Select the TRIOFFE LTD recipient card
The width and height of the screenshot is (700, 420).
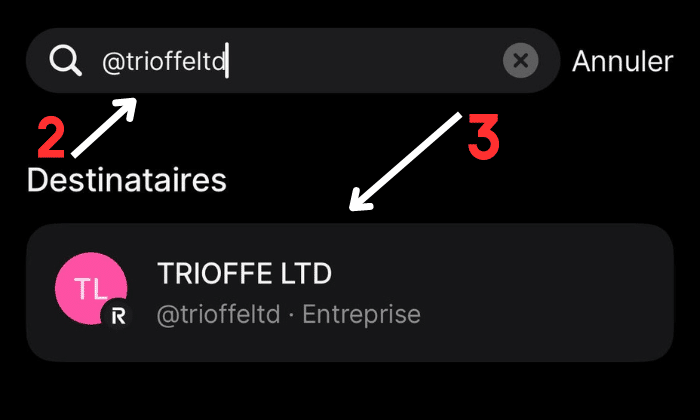point(350,292)
